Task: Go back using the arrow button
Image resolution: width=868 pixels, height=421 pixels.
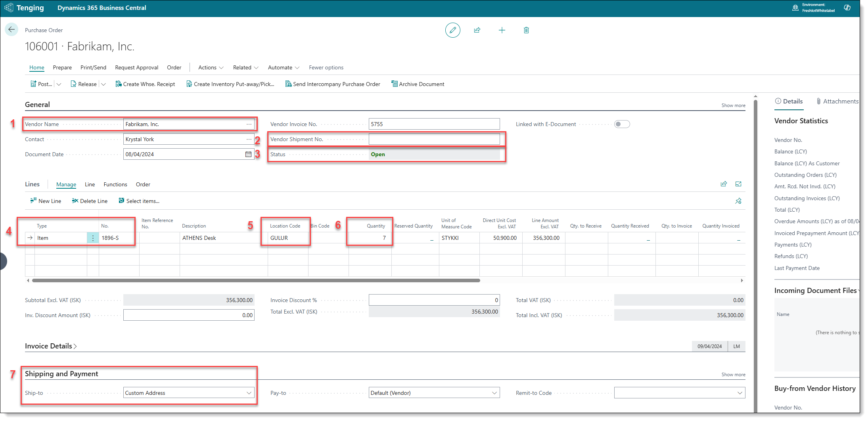Action: pos(11,29)
